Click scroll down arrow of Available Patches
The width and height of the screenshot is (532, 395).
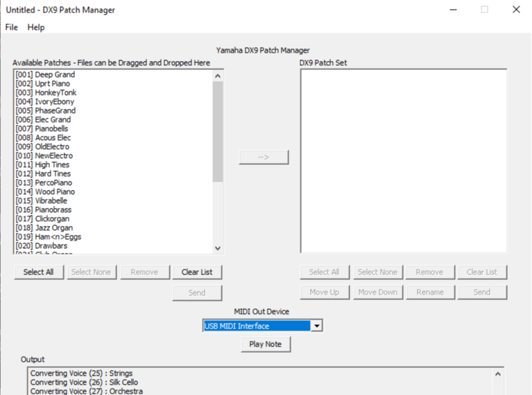218,248
